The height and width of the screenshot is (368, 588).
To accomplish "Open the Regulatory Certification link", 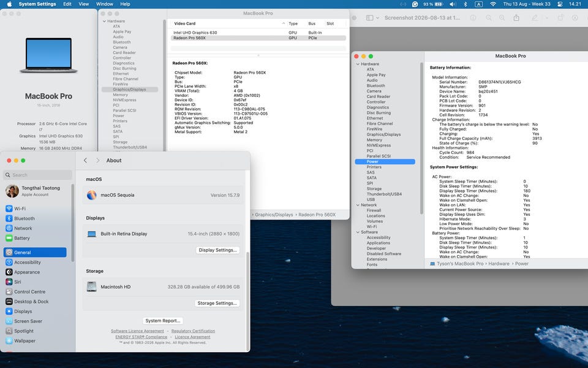I will (193, 331).
